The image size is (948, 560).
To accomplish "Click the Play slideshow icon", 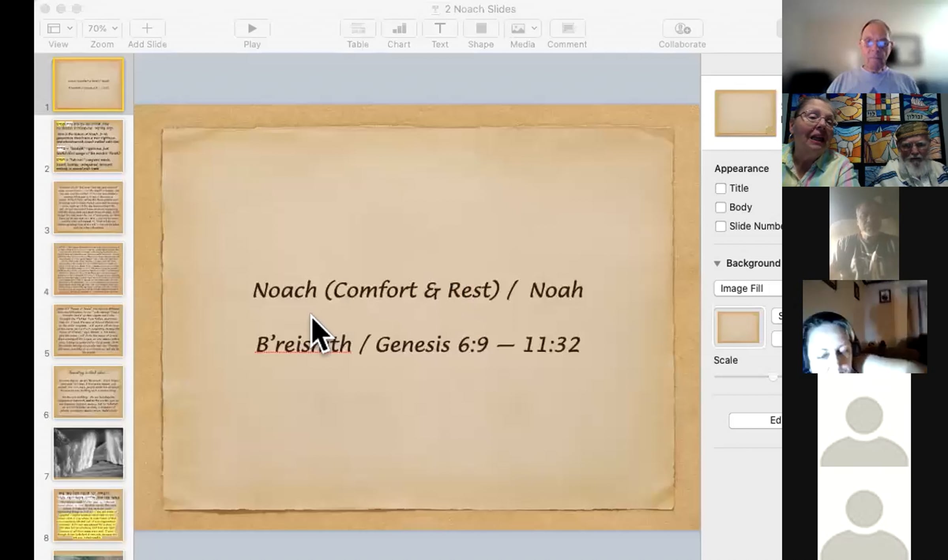I will [252, 28].
